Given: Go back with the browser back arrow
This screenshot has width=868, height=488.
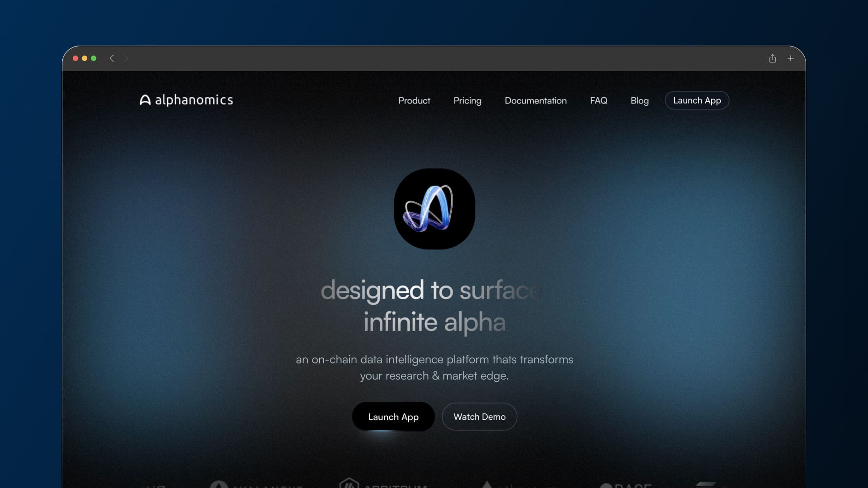Looking at the screenshot, I should click(112, 58).
